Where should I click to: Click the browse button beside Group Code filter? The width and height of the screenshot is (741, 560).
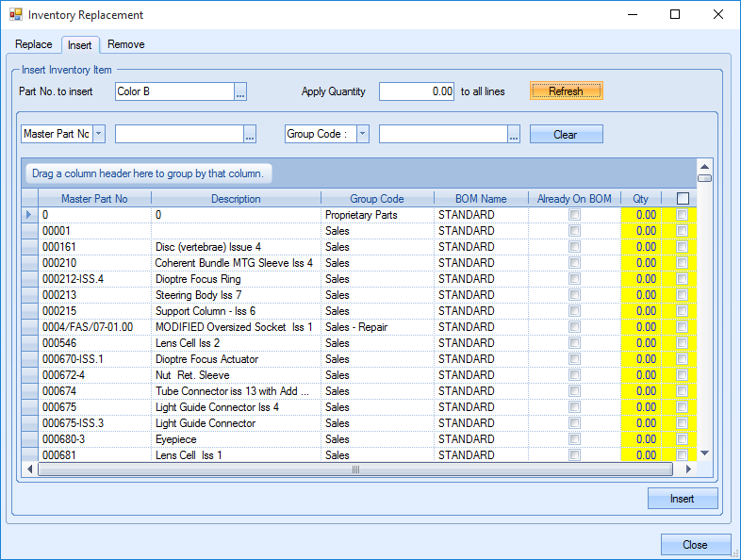click(x=514, y=135)
